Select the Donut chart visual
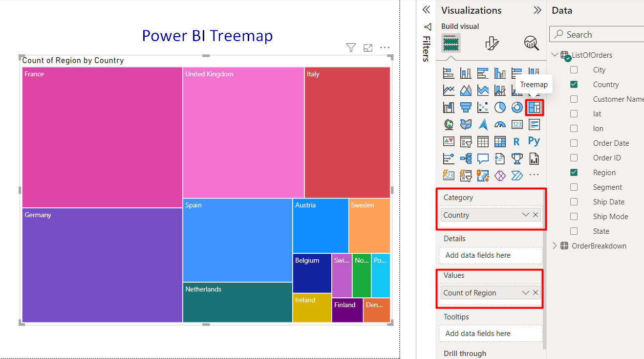644x359 pixels. click(x=516, y=107)
